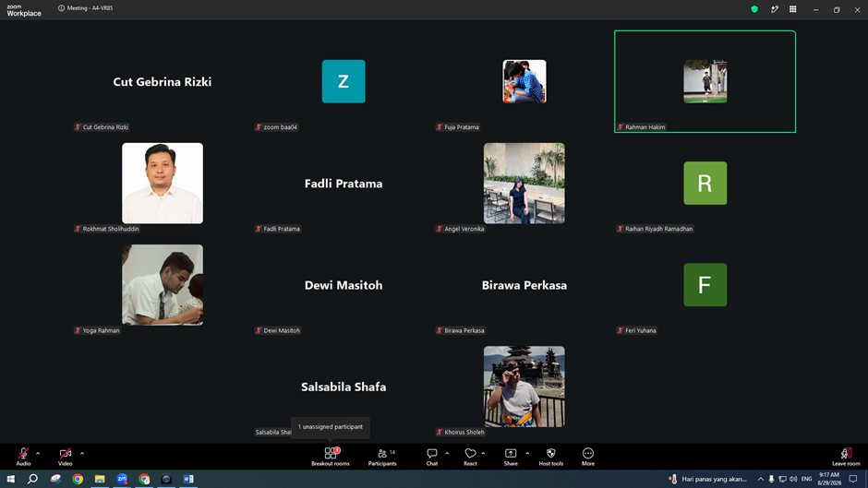Screen dimensions: 868x488
Task: Open Host tools shield menu
Action: (x=550, y=457)
